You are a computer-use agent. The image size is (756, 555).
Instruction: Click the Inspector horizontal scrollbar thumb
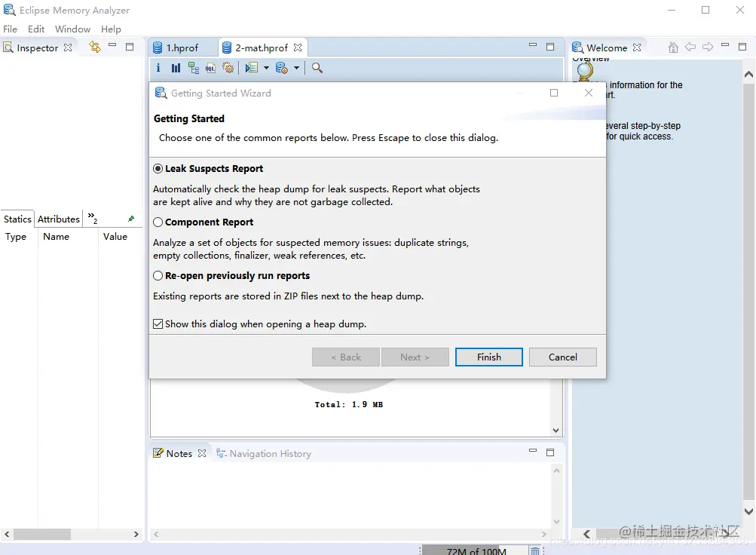tap(42, 535)
